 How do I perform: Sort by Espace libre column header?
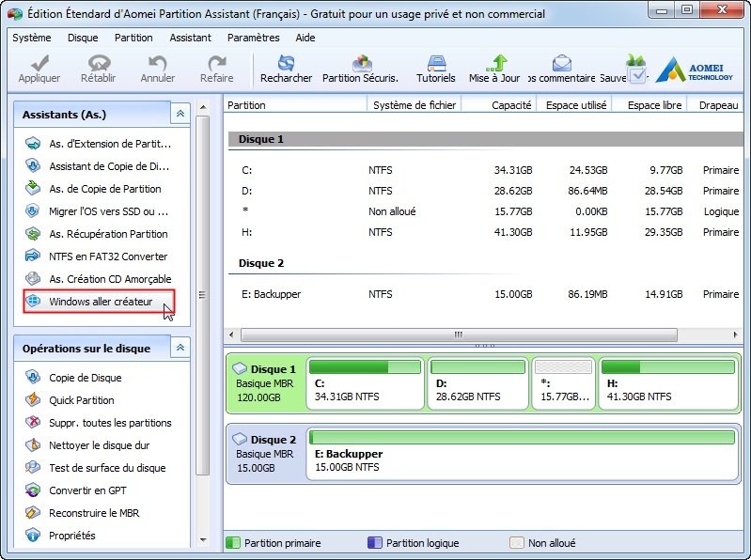coord(649,105)
